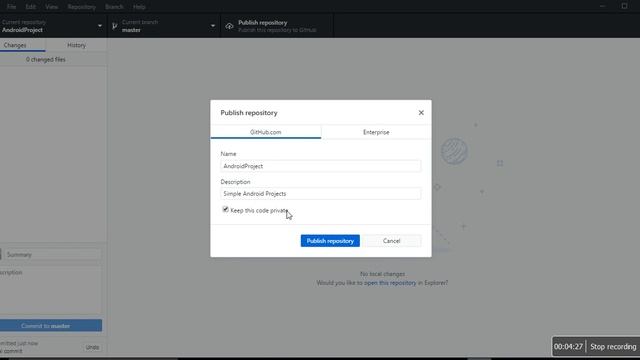Expand the Current branch dropdown arrow

[213, 26]
